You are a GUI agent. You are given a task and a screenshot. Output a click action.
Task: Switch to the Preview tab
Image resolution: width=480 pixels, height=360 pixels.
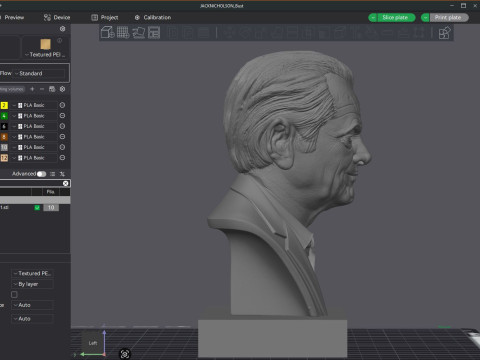coord(13,17)
